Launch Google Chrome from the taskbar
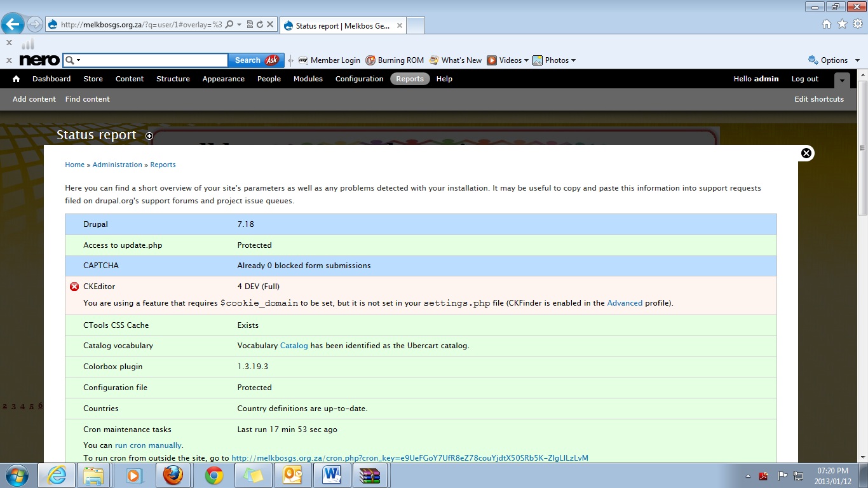Viewport: 868px width, 488px height. pos(214,475)
